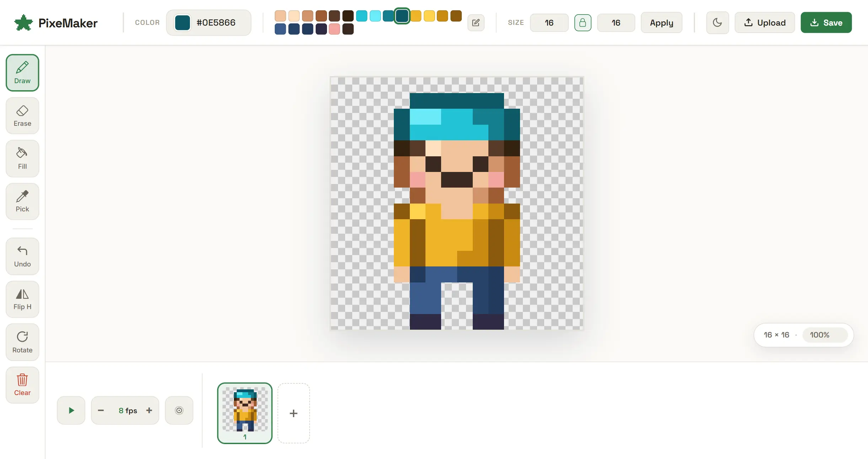Pick the medium blue swatch in second row
Image resolution: width=868 pixels, height=459 pixels.
tap(280, 29)
